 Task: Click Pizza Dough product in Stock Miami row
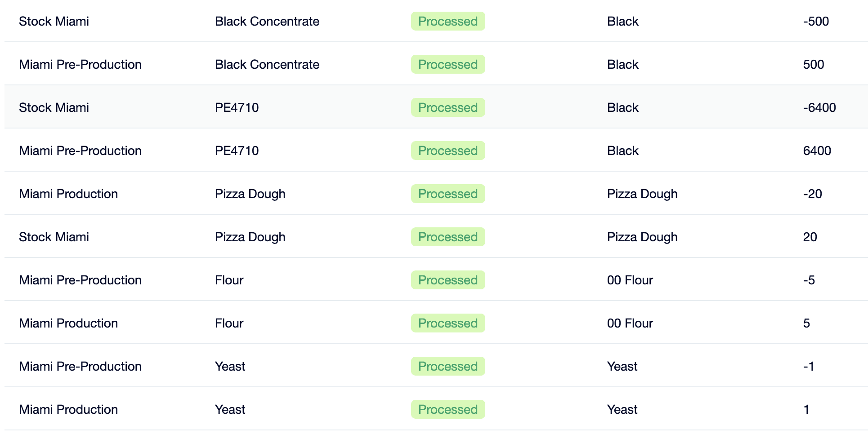coord(250,237)
